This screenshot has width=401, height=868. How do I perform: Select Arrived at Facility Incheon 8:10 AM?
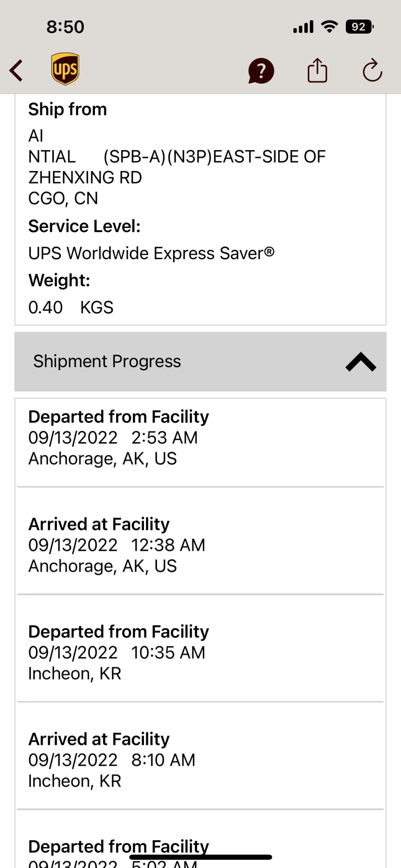click(x=112, y=760)
